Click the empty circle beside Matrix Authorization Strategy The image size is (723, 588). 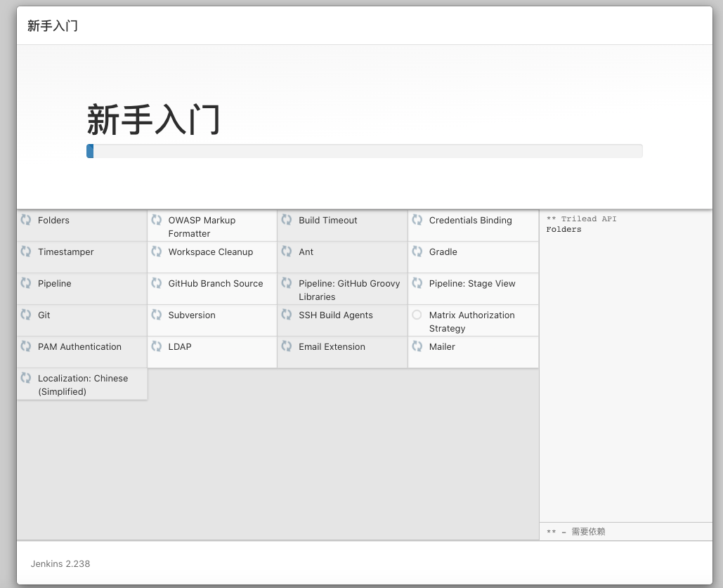coord(417,315)
